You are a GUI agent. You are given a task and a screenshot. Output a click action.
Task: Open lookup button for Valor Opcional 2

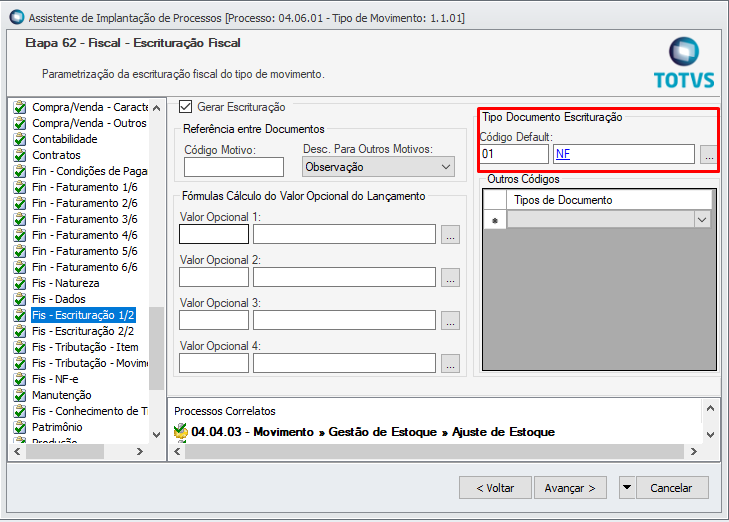450,278
